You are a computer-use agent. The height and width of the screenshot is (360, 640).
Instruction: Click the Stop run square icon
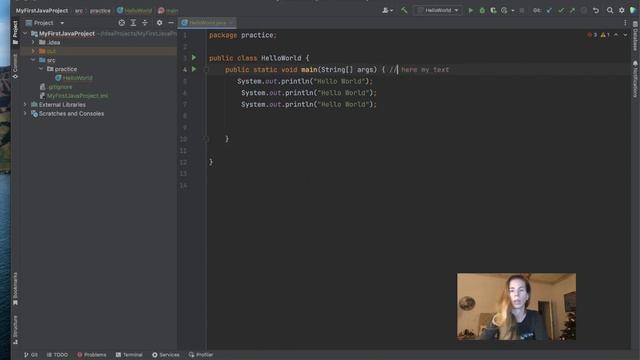click(x=521, y=10)
